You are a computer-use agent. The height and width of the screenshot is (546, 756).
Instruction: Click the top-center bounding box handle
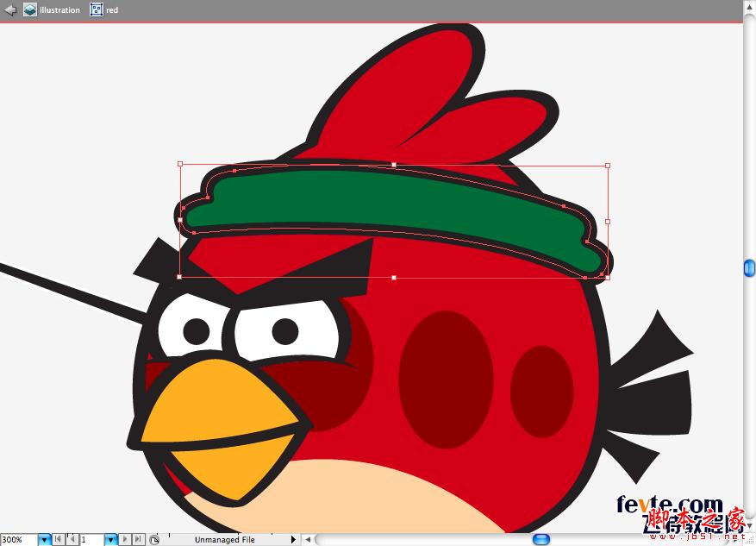(x=394, y=165)
